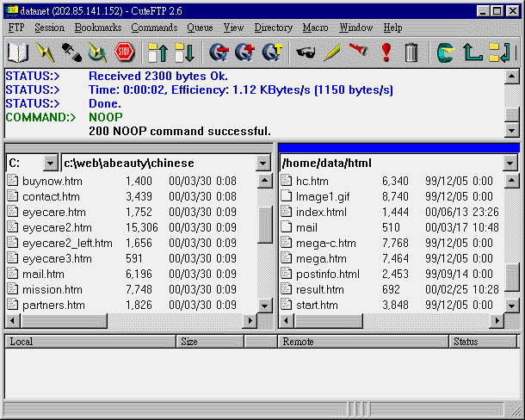This screenshot has height=420, width=525.
Task: Open the Commands menu
Action: click(x=154, y=28)
